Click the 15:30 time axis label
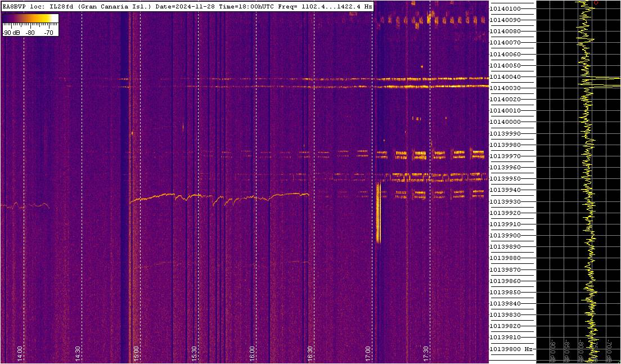The image size is (621, 364). (x=194, y=353)
